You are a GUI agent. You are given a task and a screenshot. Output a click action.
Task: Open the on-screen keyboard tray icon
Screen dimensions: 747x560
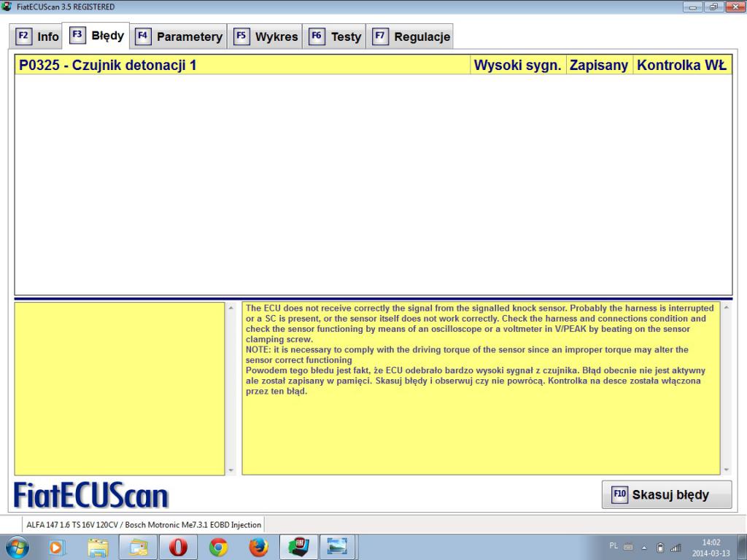628,547
